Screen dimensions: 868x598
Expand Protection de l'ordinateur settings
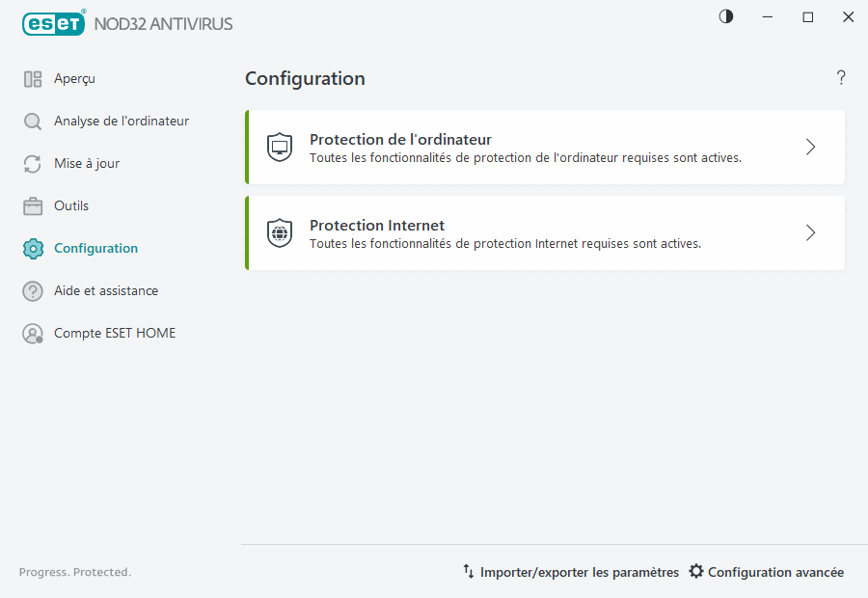pos(810,147)
